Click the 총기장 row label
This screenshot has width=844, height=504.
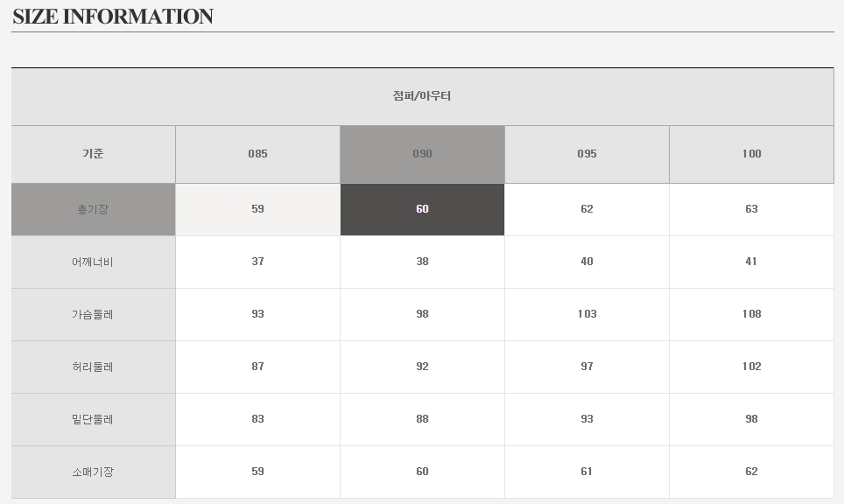tap(93, 209)
